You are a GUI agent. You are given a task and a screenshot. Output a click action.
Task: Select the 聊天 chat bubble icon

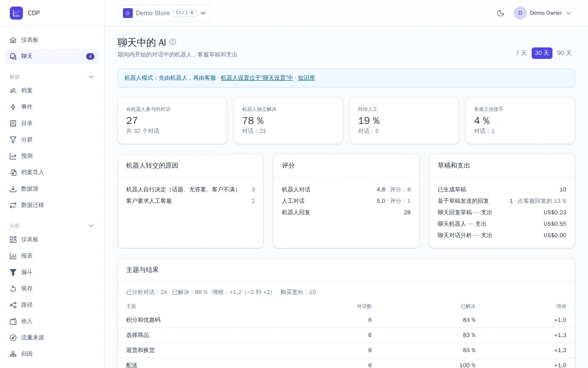13,56
